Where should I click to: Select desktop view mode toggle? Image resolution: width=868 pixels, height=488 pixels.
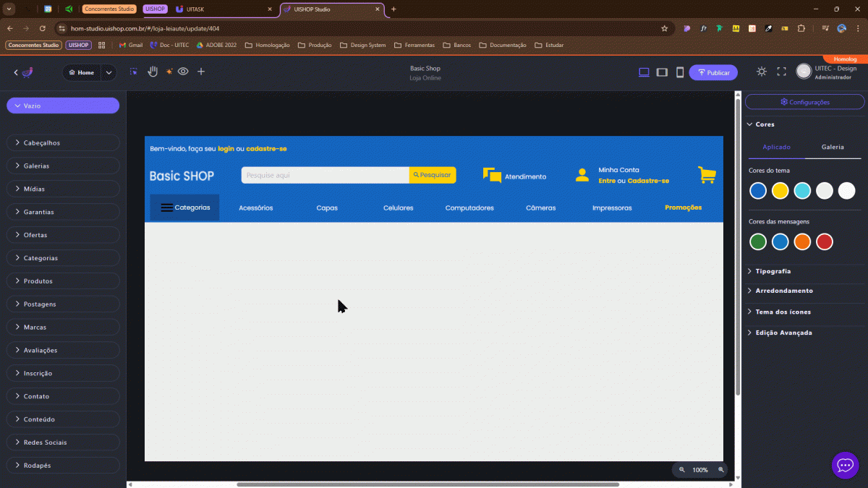(x=644, y=72)
